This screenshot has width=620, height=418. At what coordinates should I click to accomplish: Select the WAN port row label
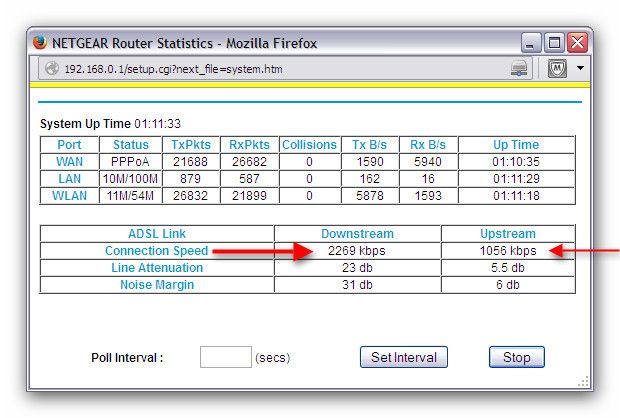pyautogui.click(x=69, y=162)
